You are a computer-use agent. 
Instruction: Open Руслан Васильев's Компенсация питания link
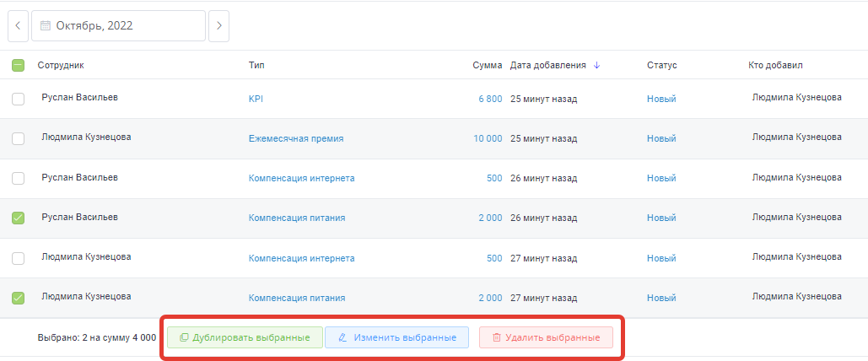coord(297,218)
